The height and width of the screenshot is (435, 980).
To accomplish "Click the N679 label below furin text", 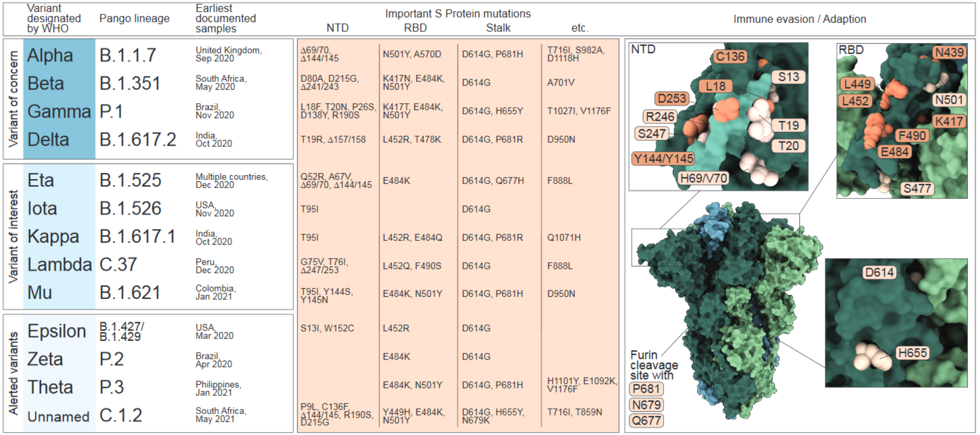I will [x=646, y=405].
